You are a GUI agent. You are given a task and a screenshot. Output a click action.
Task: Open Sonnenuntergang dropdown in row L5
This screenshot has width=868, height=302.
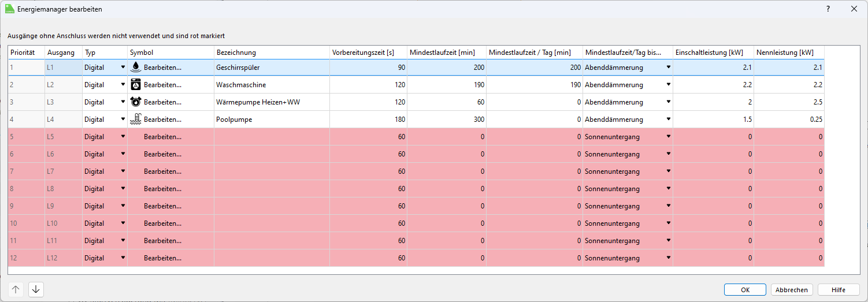click(x=669, y=136)
